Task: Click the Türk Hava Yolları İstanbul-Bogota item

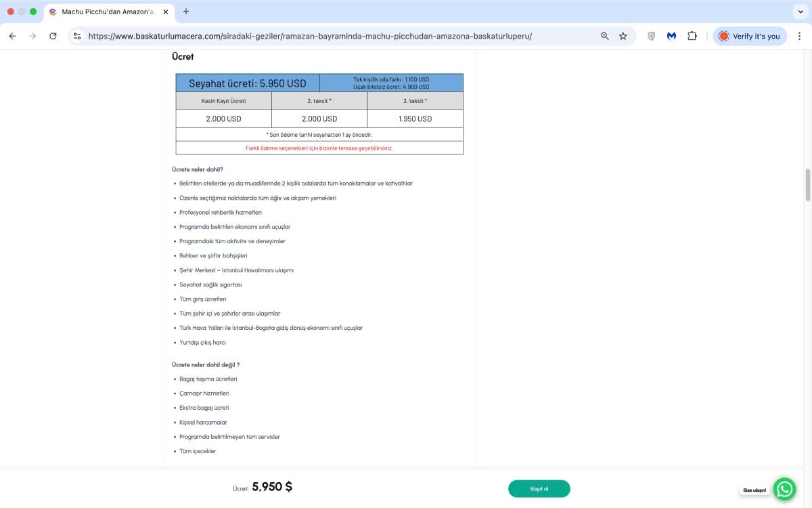Action: pyautogui.click(x=271, y=328)
